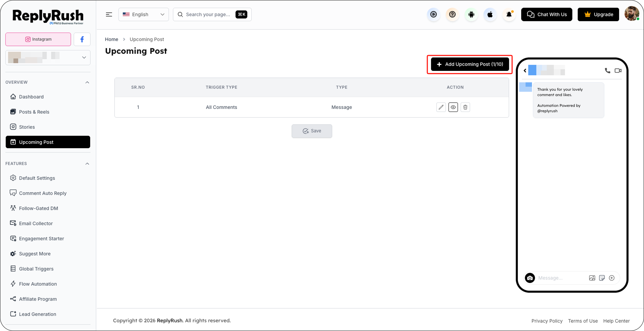Open the Help Center link
The height and width of the screenshot is (331, 644).
click(616, 321)
